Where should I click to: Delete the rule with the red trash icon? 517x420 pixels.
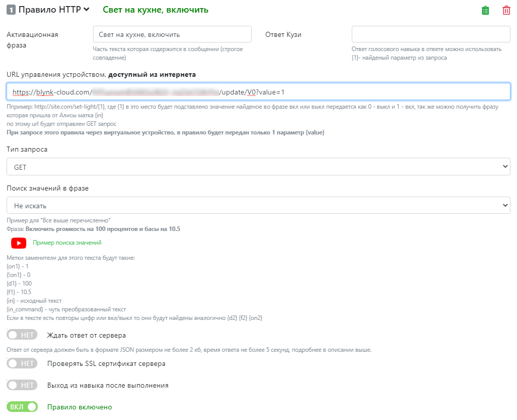click(x=506, y=10)
